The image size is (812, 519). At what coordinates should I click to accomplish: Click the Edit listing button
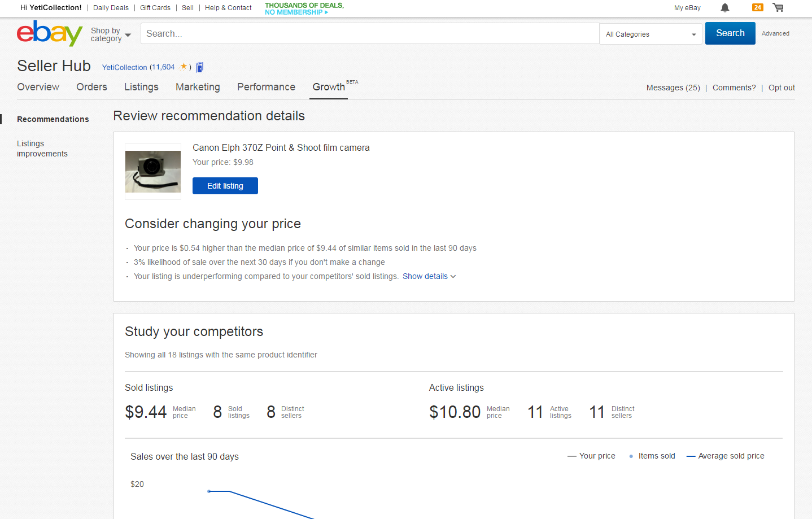click(x=225, y=186)
